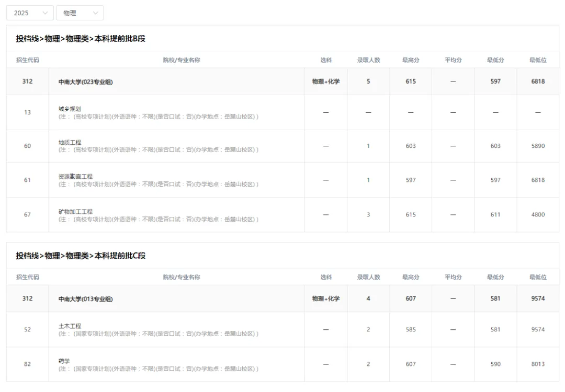Click the 地质工程 major entry
This screenshot has width=565, height=392.
(x=70, y=142)
